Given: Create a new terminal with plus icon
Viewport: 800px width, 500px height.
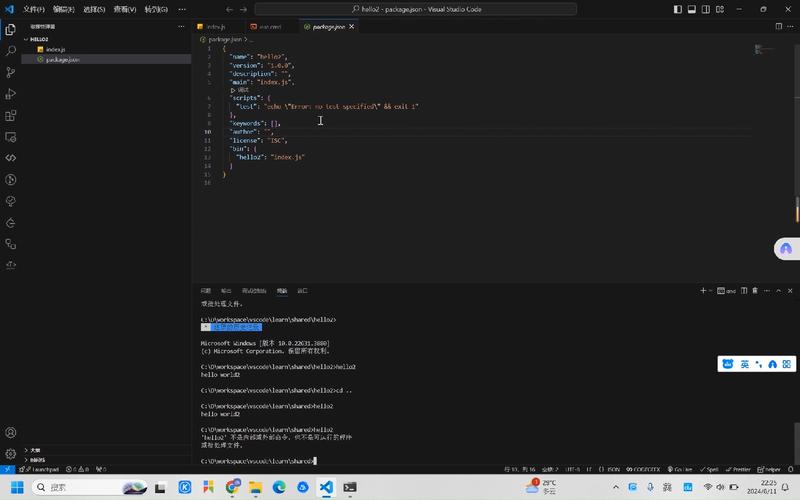Looking at the screenshot, I should (703, 290).
